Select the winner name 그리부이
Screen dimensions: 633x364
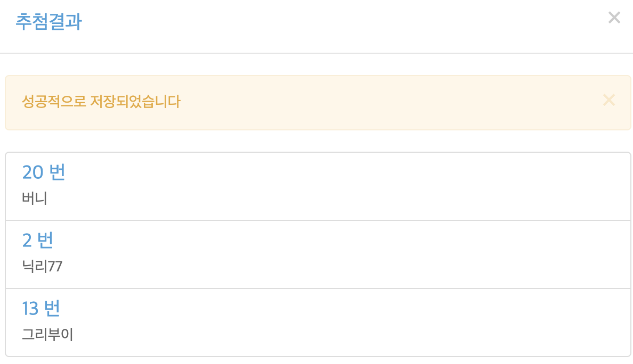click(x=47, y=335)
